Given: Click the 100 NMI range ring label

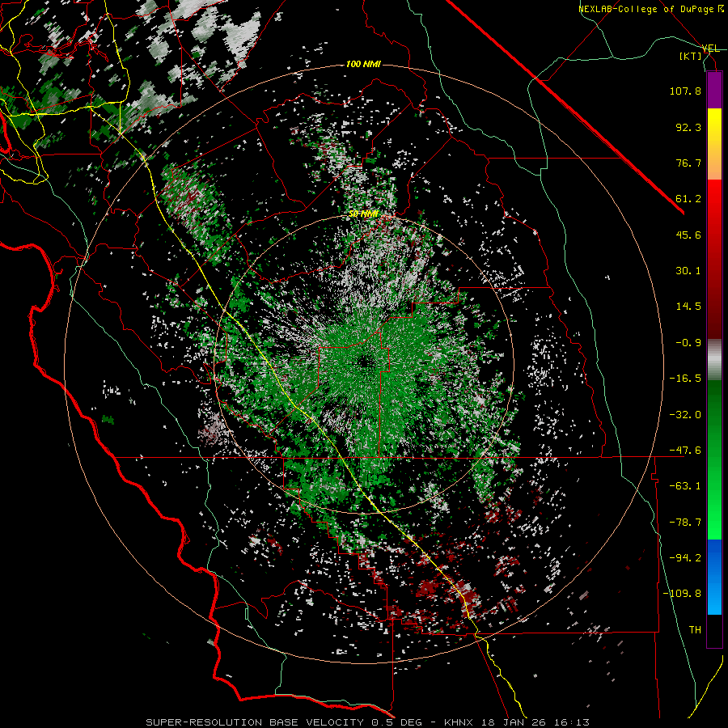Looking at the screenshot, I should click(363, 64).
